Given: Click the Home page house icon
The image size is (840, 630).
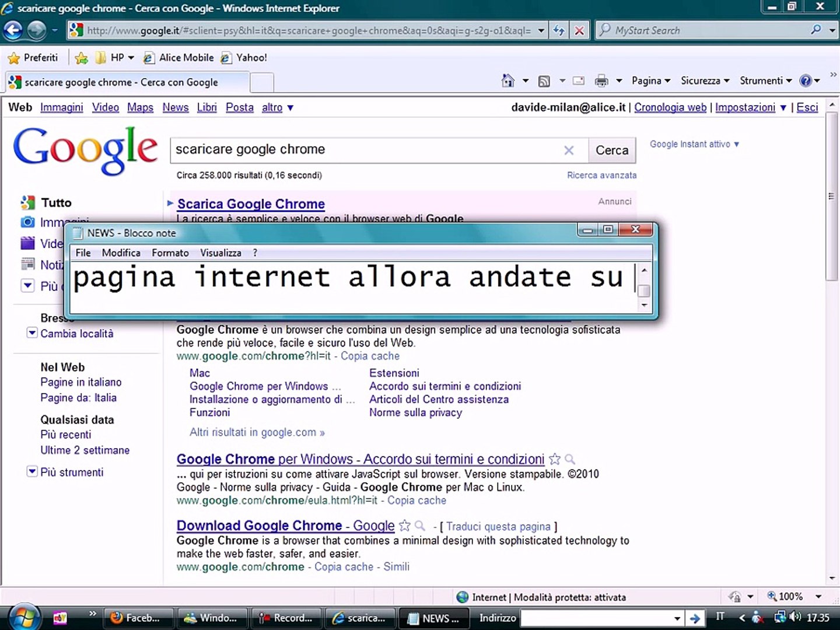Looking at the screenshot, I should pyautogui.click(x=508, y=80).
